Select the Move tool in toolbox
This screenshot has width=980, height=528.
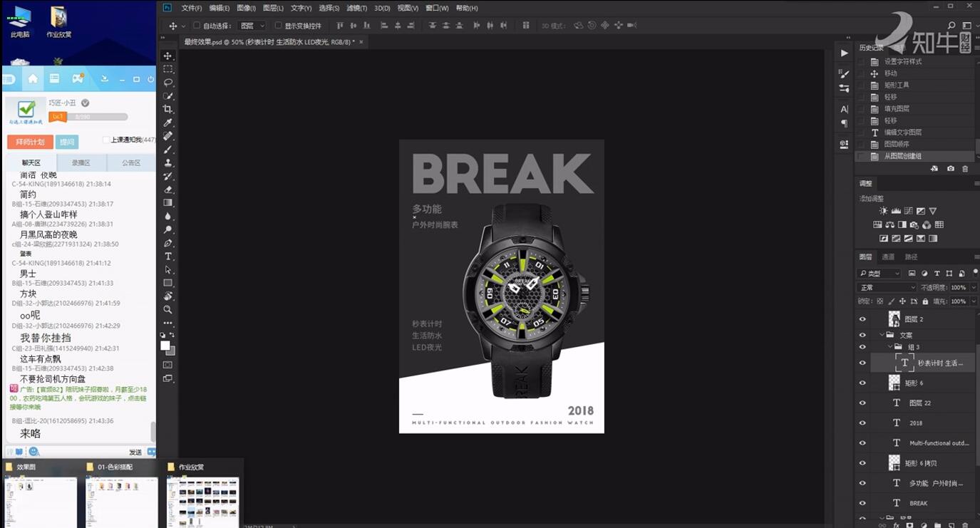[168, 56]
